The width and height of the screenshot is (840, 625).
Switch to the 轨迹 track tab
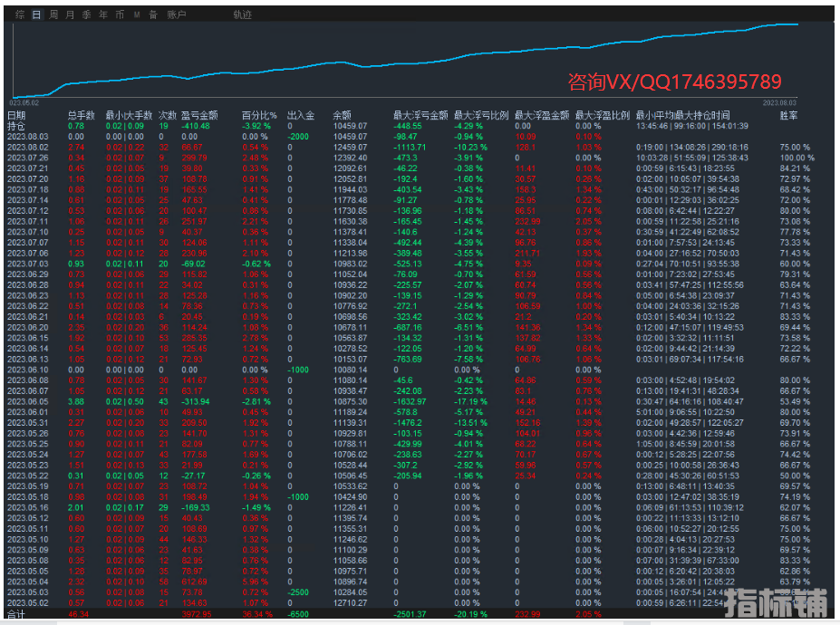[243, 14]
